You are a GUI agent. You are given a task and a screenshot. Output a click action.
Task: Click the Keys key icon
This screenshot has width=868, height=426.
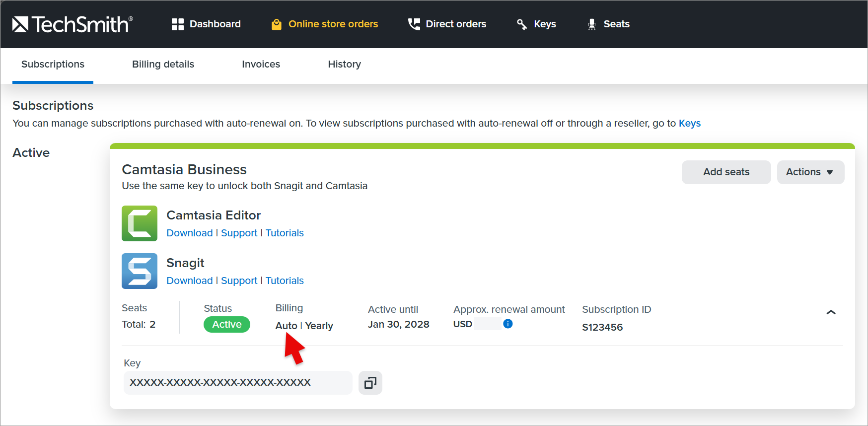coord(522,24)
